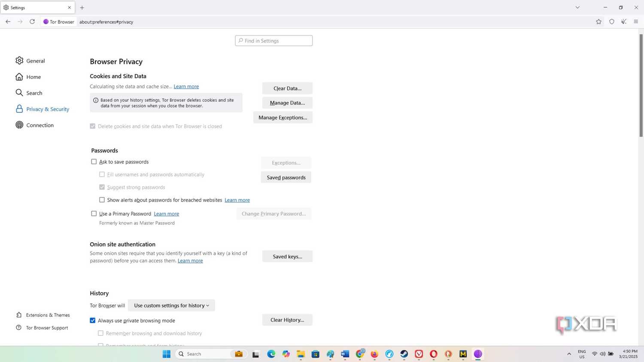Open Saved passwords
644x362 pixels.
[286, 178]
